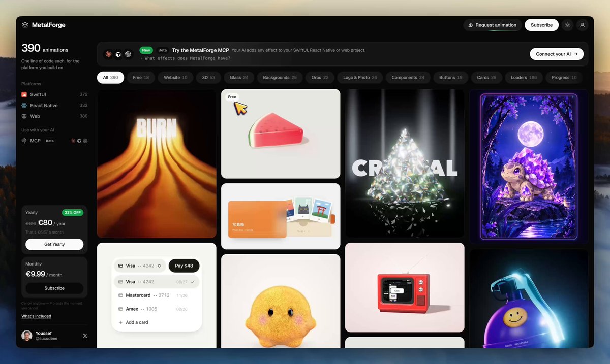Open the user account profile icon

[x=583, y=25]
